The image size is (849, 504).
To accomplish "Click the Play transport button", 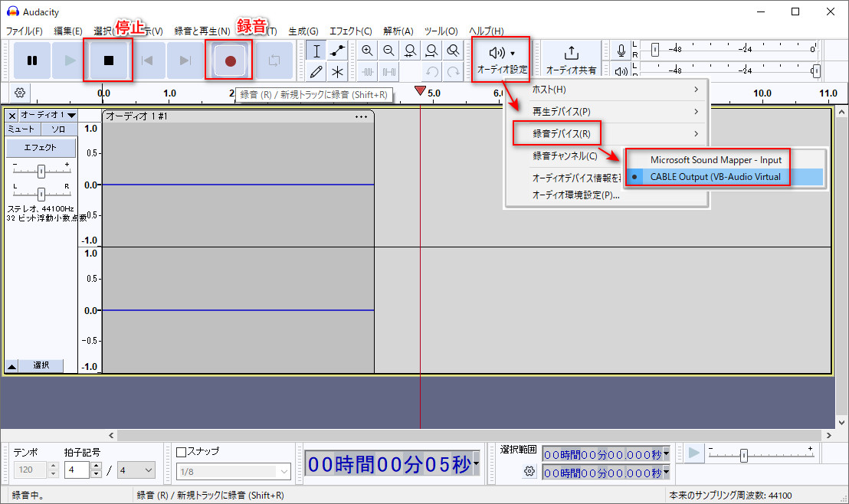I will coord(70,61).
